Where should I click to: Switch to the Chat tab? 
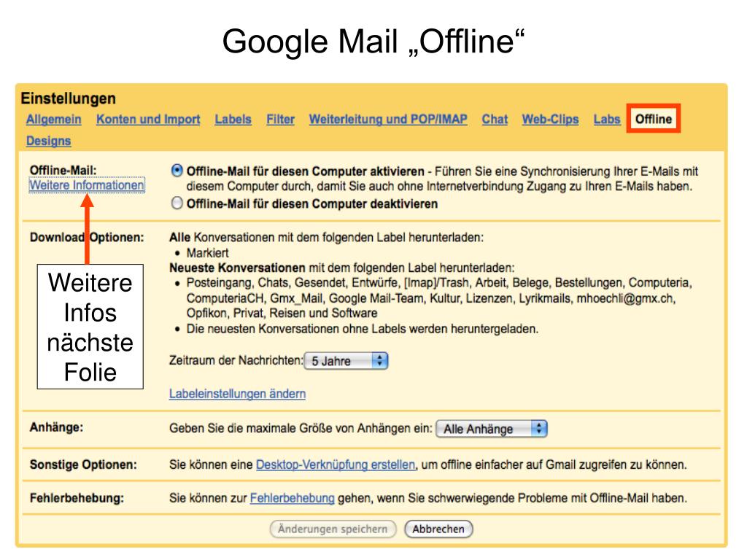coord(495,119)
